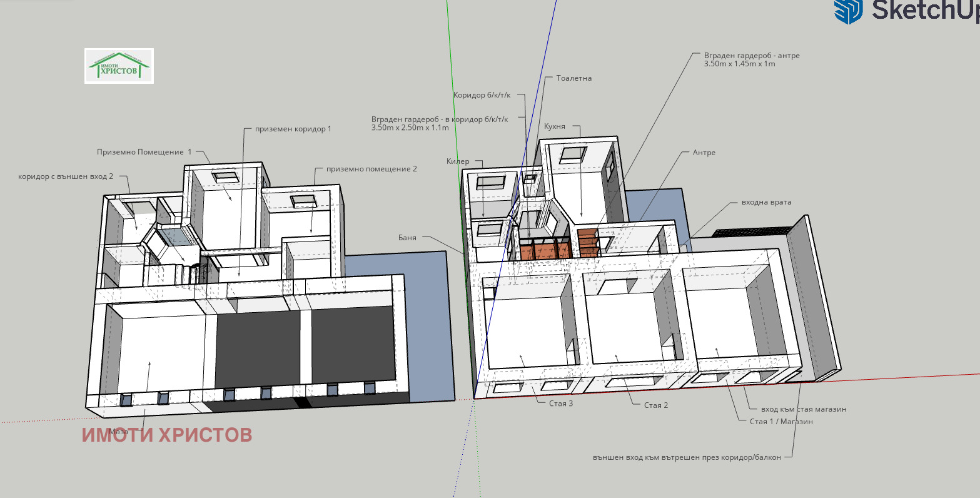
Task: Select the 'Стая 2' label
Action: click(x=656, y=405)
